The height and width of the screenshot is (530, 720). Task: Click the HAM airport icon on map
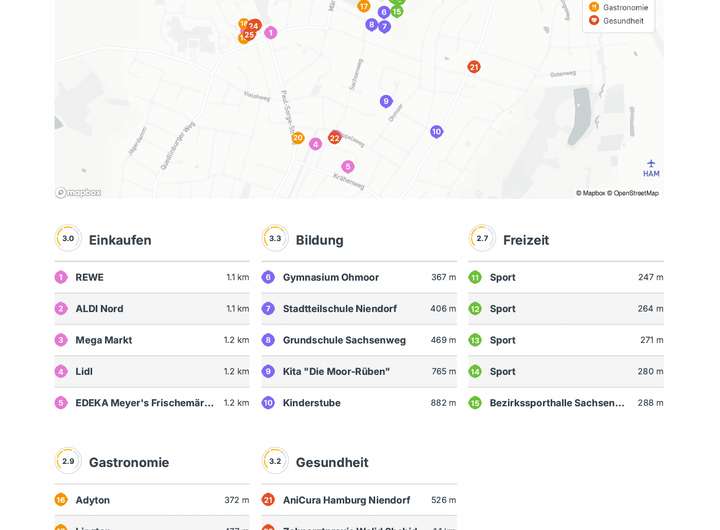pos(651,166)
